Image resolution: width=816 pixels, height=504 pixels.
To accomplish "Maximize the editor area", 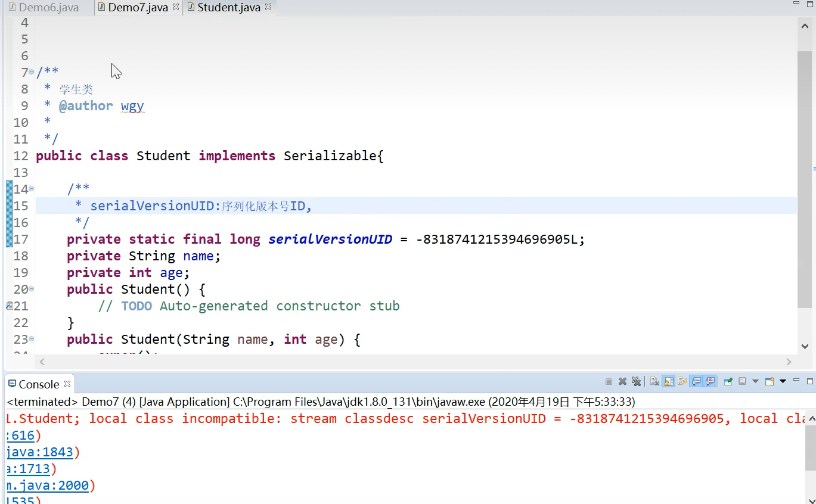I will [810, 4].
